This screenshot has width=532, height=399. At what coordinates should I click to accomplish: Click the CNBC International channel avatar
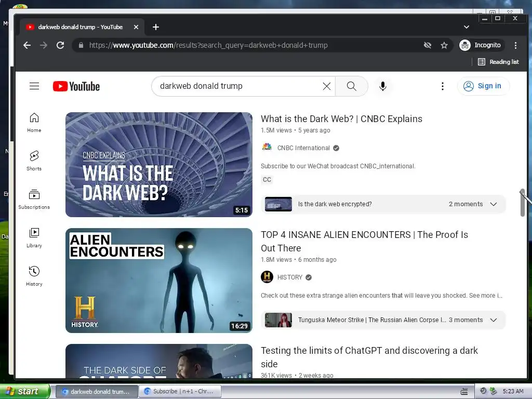267,147
